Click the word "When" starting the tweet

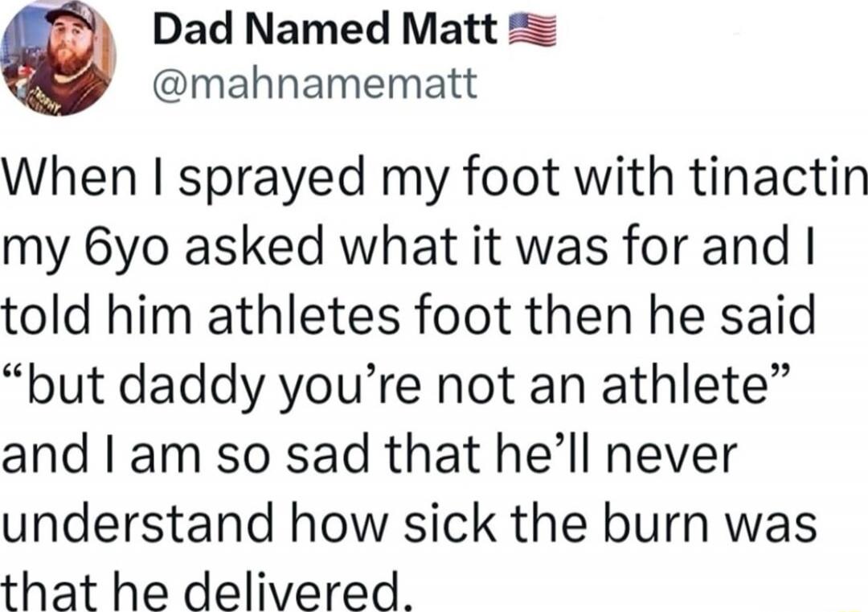69,179
